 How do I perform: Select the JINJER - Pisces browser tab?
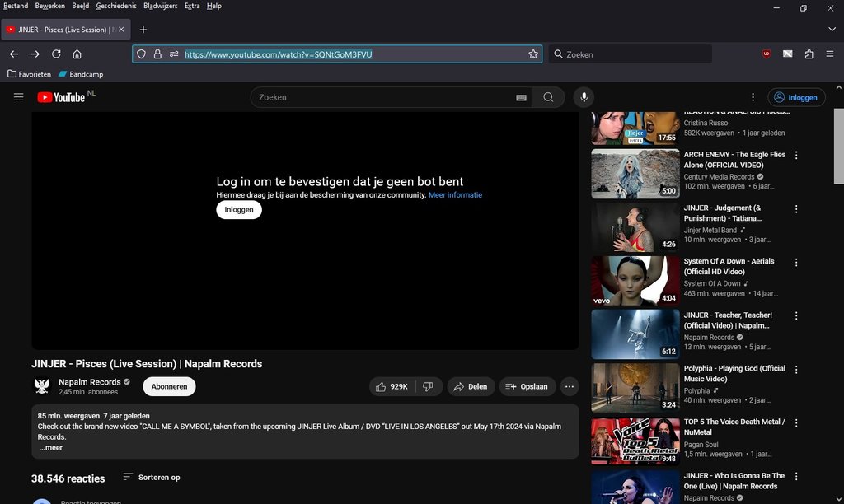pyautogui.click(x=65, y=30)
